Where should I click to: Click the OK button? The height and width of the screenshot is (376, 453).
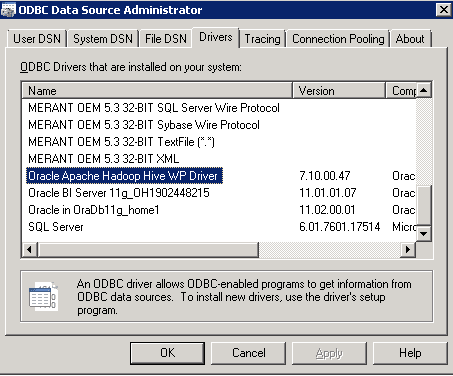point(167,353)
